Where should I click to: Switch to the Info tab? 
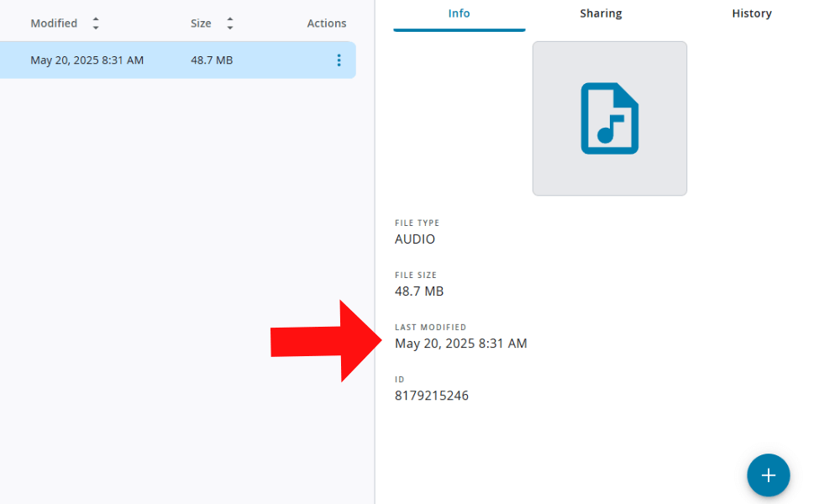(459, 14)
